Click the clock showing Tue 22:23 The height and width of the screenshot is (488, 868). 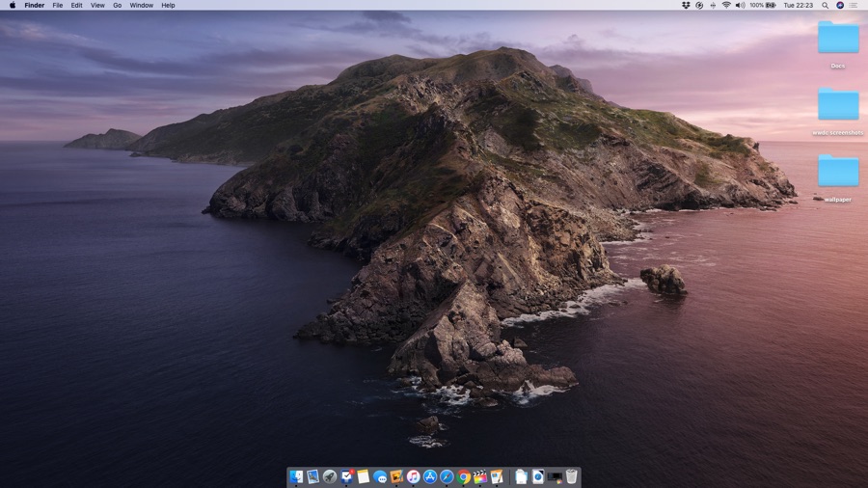point(799,5)
